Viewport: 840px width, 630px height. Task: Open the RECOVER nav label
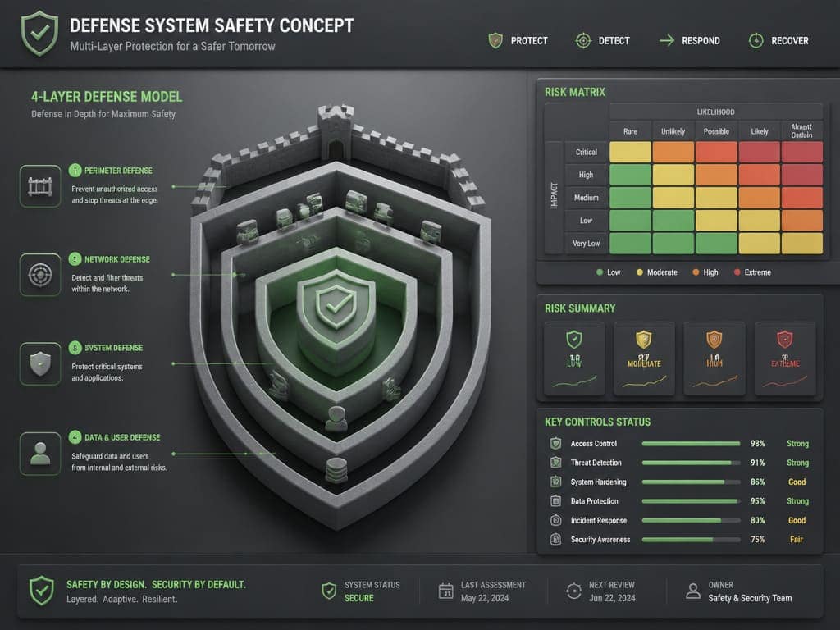point(790,41)
